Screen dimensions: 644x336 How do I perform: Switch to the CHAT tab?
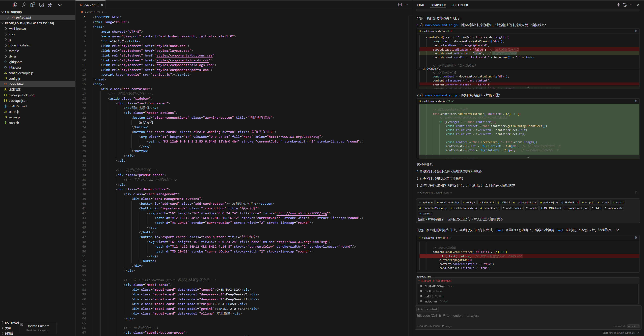[x=421, y=5]
